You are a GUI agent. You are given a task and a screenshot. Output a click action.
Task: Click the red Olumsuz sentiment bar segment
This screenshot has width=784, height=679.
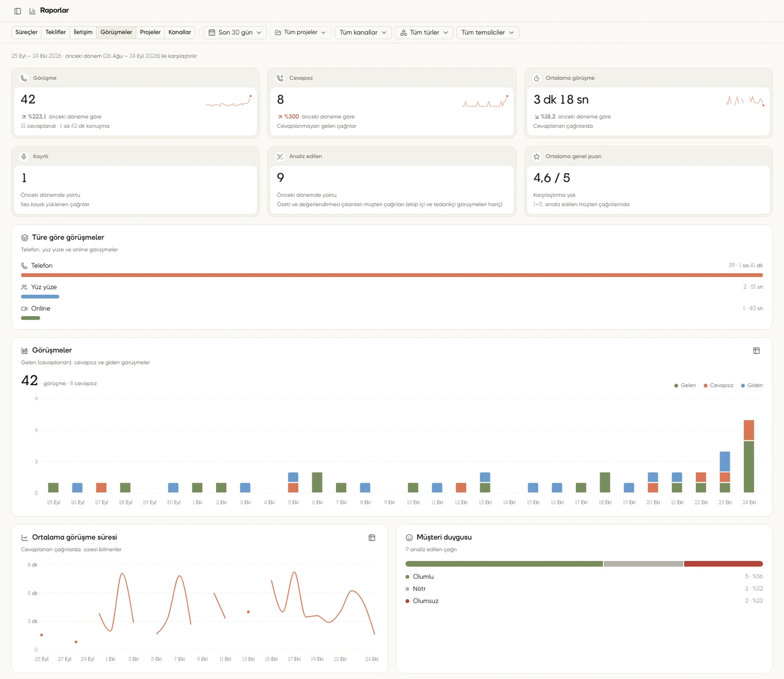(724, 564)
